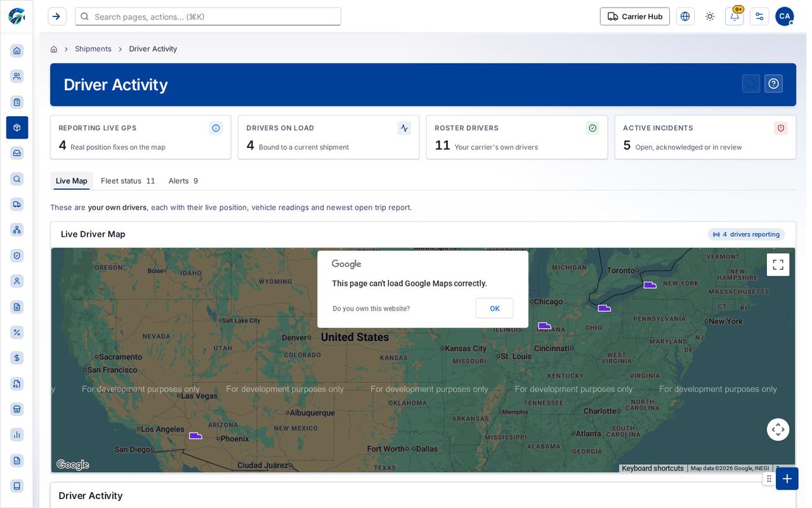Select the driver marker near Indiana

pyautogui.click(x=544, y=326)
